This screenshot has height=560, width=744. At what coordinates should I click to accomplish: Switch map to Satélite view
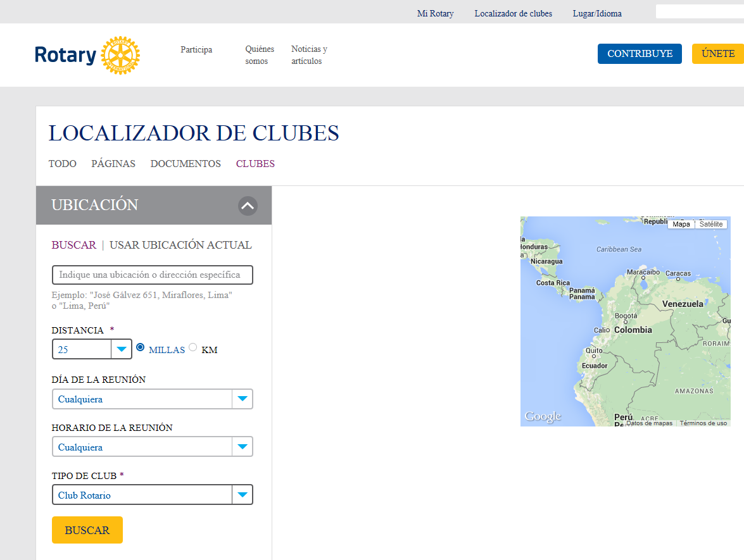(x=711, y=224)
